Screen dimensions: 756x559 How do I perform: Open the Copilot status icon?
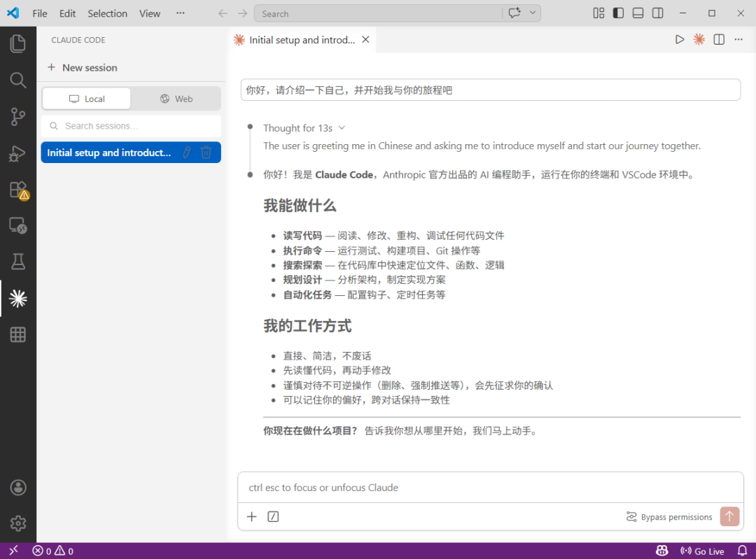pos(662,551)
